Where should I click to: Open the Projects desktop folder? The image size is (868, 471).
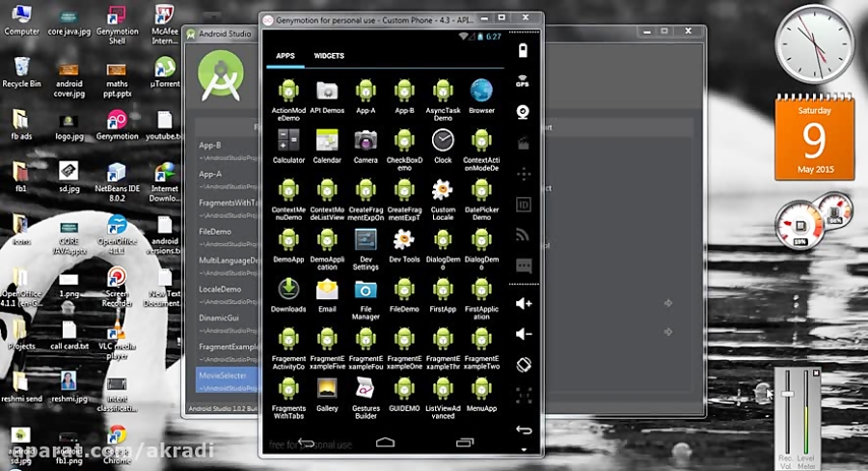[21, 335]
